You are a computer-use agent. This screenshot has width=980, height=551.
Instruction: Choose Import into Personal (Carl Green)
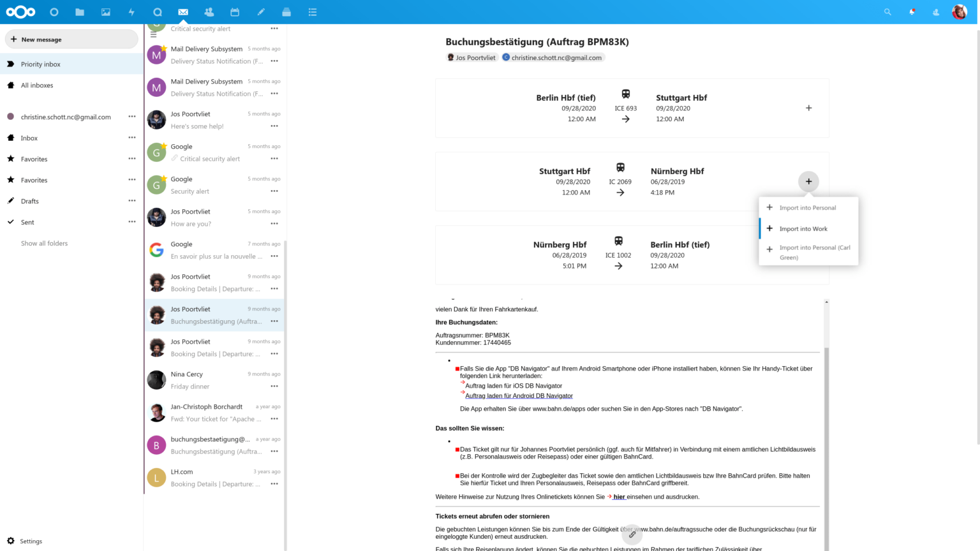click(x=815, y=252)
